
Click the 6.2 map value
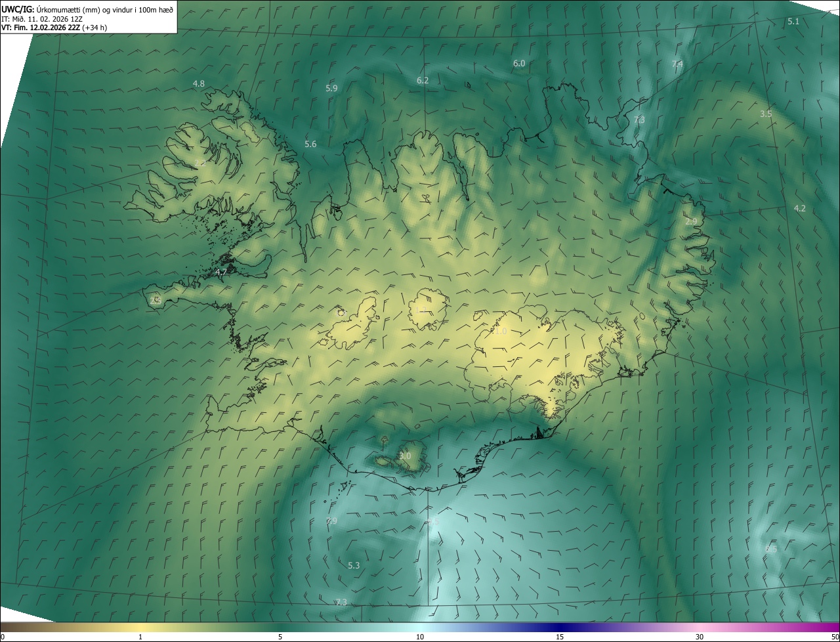[423, 80]
